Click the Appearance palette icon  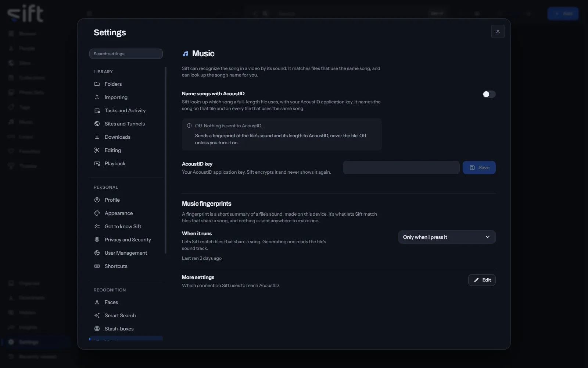point(97,213)
